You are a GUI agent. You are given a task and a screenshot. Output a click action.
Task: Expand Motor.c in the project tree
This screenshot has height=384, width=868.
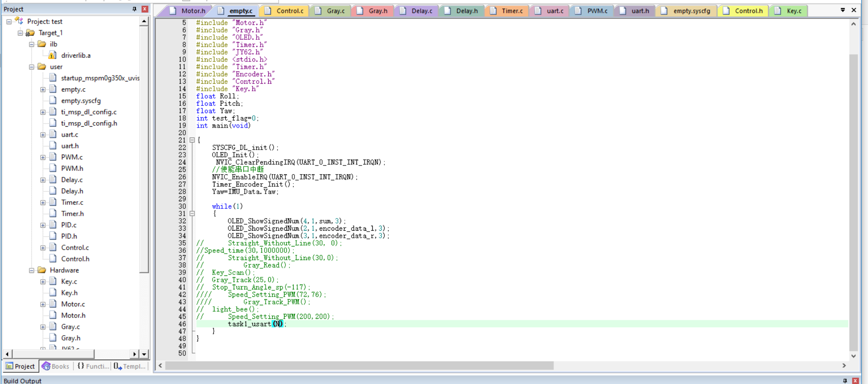(43, 304)
